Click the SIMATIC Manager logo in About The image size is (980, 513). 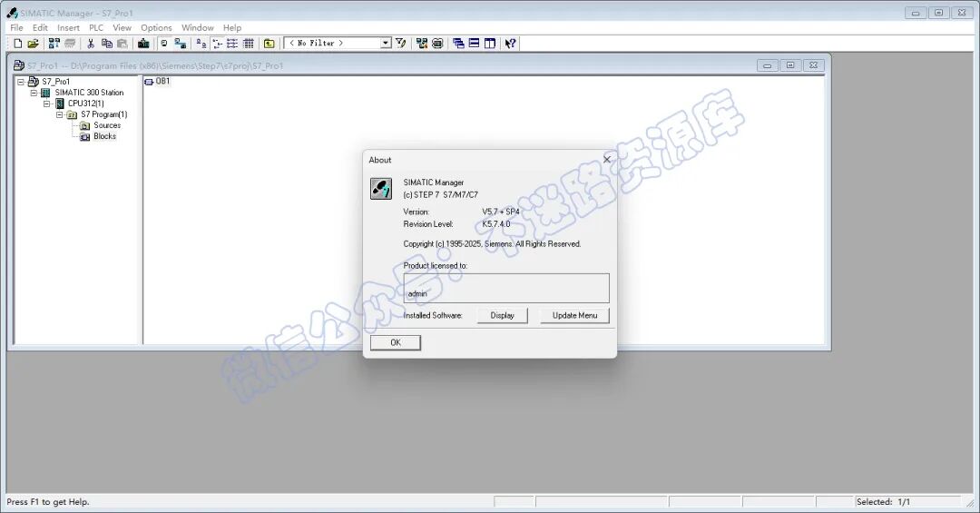(381, 188)
